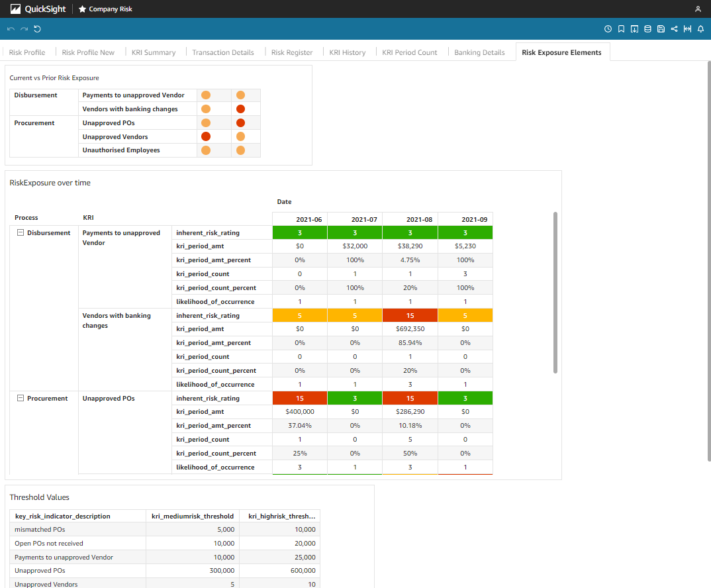Image resolution: width=711 pixels, height=588 pixels.
Task: Click the fit-to-width icon
Action: point(687,29)
